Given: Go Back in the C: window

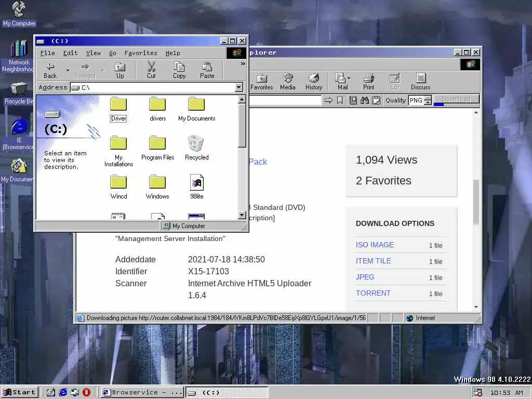Looking at the screenshot, I should coord(50,71).
